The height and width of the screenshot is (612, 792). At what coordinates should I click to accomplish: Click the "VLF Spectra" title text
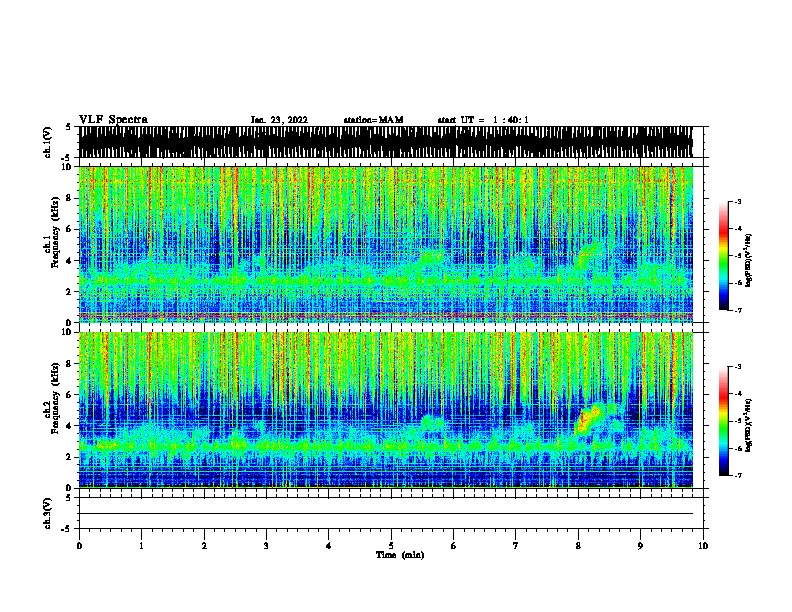pyautogui.click(x=113, y=119)
